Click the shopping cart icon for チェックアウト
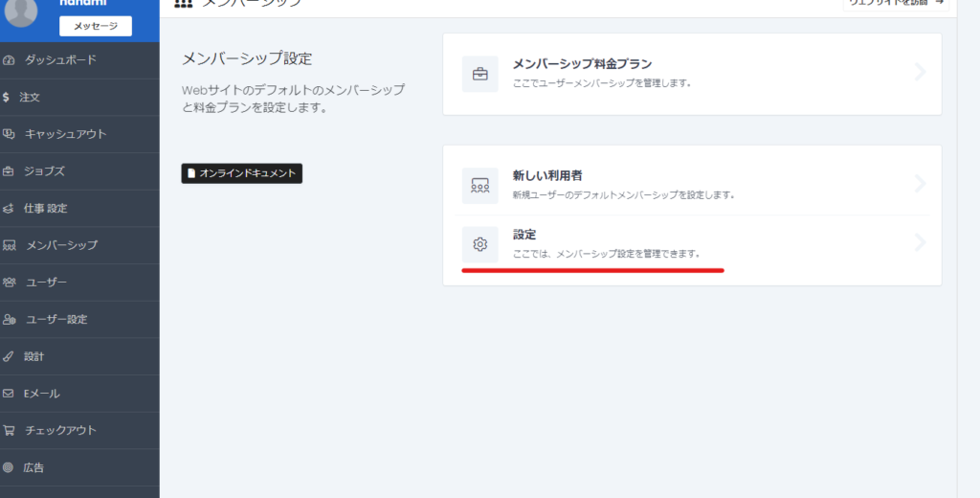 10,431
